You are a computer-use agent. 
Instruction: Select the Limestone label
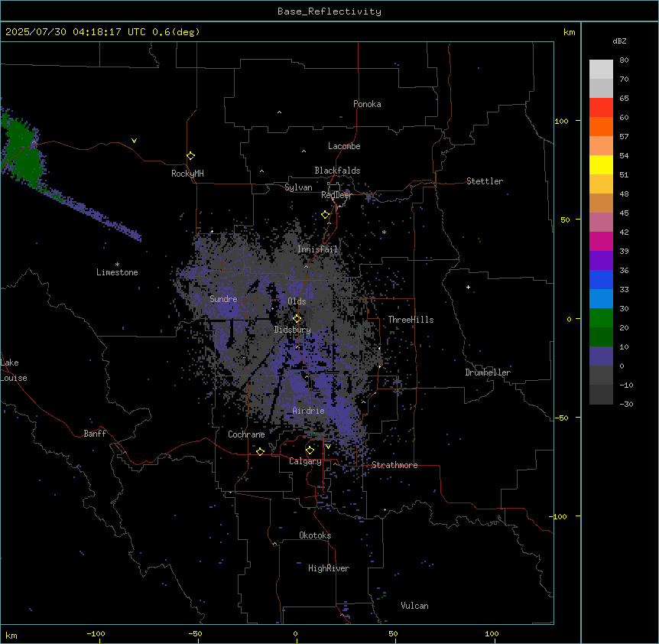[x=117, y=272]
